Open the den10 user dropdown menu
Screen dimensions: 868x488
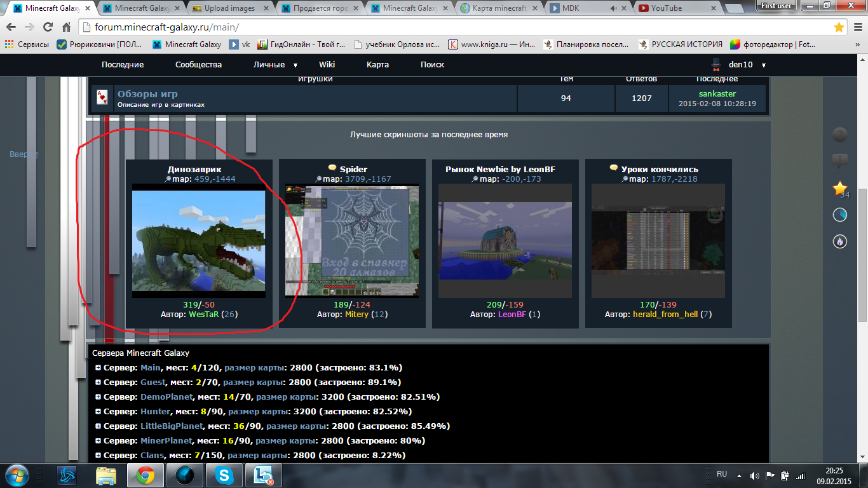coord(763,65)
